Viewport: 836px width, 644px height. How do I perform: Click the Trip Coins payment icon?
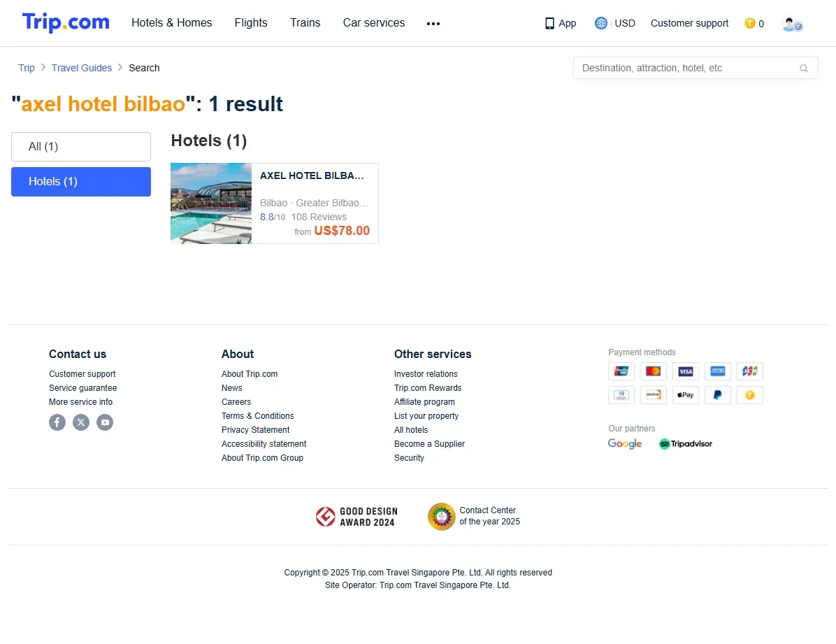[x=749, y=395]
